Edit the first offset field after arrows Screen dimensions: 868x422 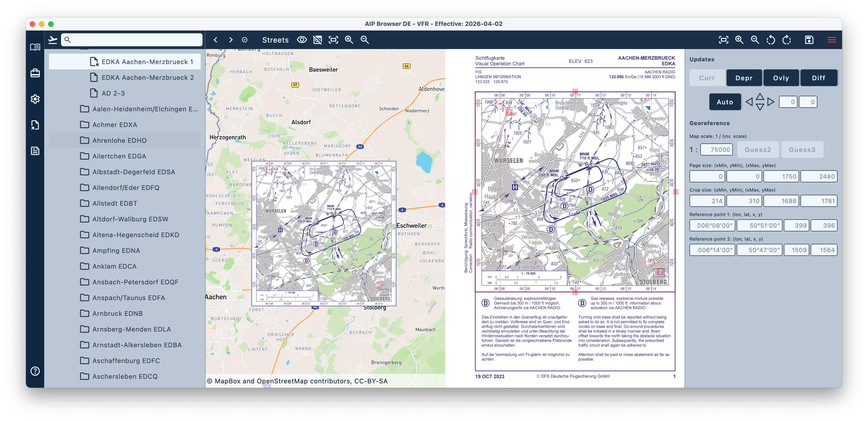point(788,102)
